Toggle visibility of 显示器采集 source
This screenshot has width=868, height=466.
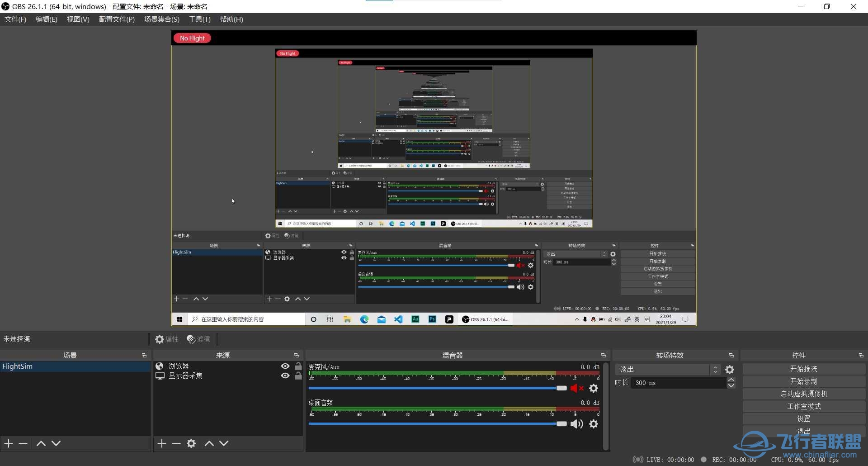285,376
